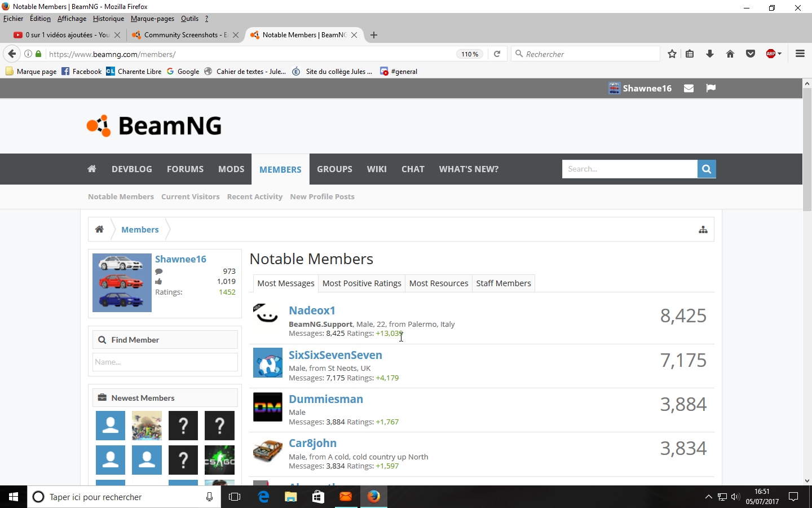Open File Explorer from taskbar

point(290,497)
